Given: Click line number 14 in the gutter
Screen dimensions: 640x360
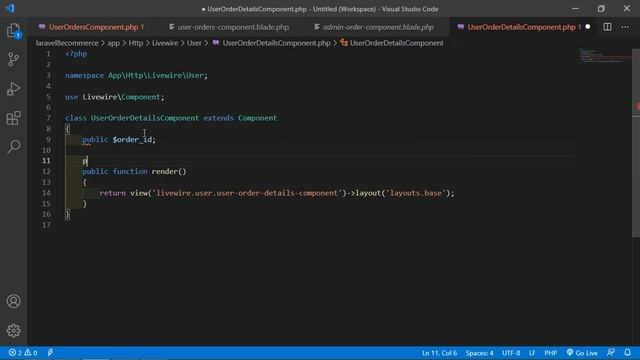Looking at the screenshot, I should coord(46,193).
